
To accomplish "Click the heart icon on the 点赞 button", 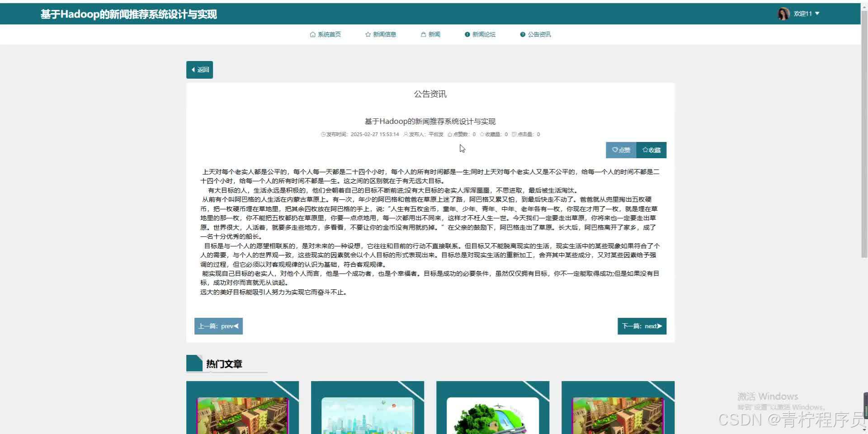I will tap(614, 150).
